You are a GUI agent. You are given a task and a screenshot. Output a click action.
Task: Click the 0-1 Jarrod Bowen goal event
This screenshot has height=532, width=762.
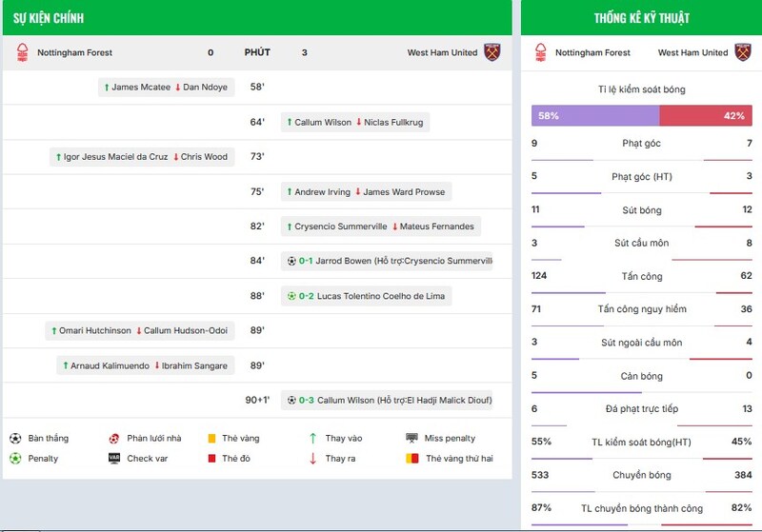[x=387, y=261]
